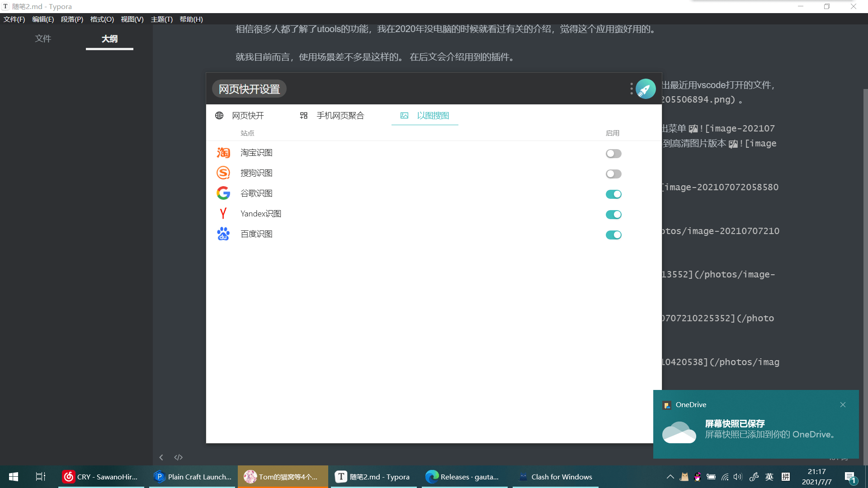Select the 文件 sidebar tab
Screen dimensions: 868x488
point(43,39)
